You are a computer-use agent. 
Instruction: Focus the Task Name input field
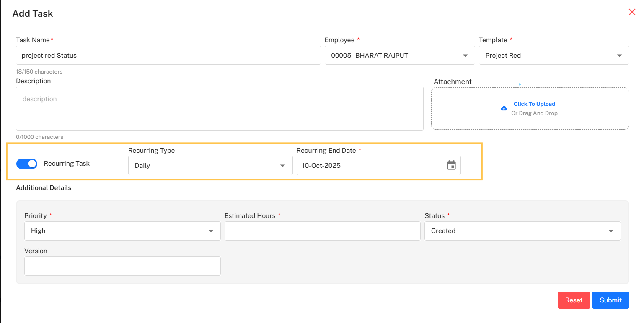[168, 55]
